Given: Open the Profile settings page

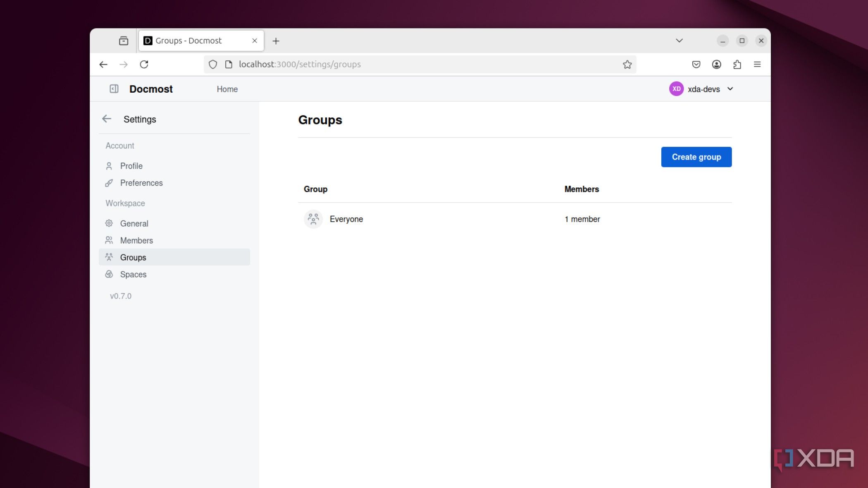Looking at the screenshot, I should 174,166.
